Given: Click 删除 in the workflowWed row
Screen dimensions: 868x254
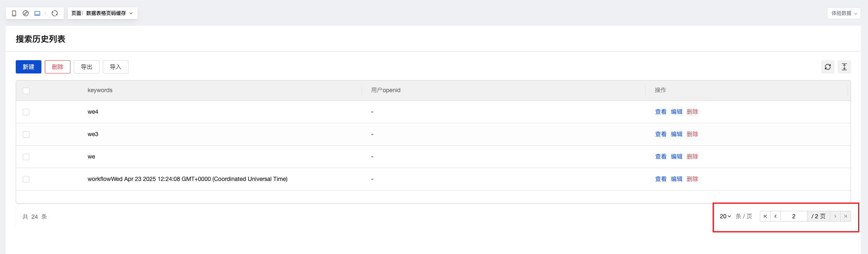Looking at the screenshot, I should (x=692, y=179).
